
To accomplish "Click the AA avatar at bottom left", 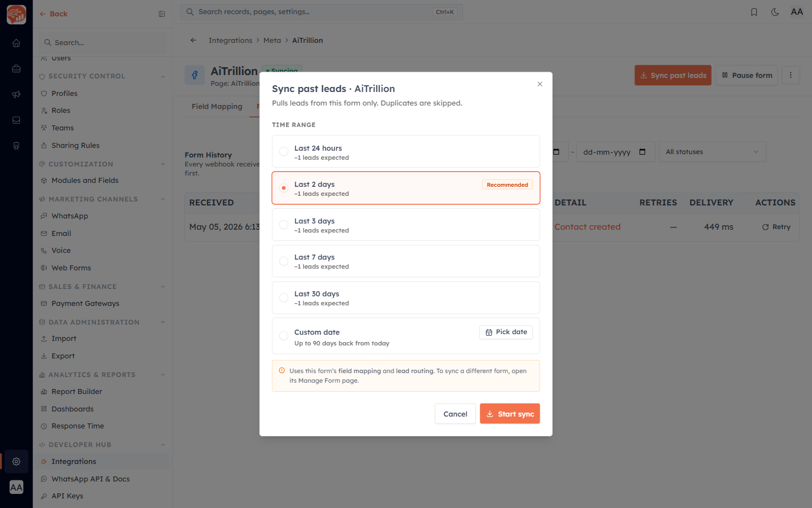I will tap(16, 487).
